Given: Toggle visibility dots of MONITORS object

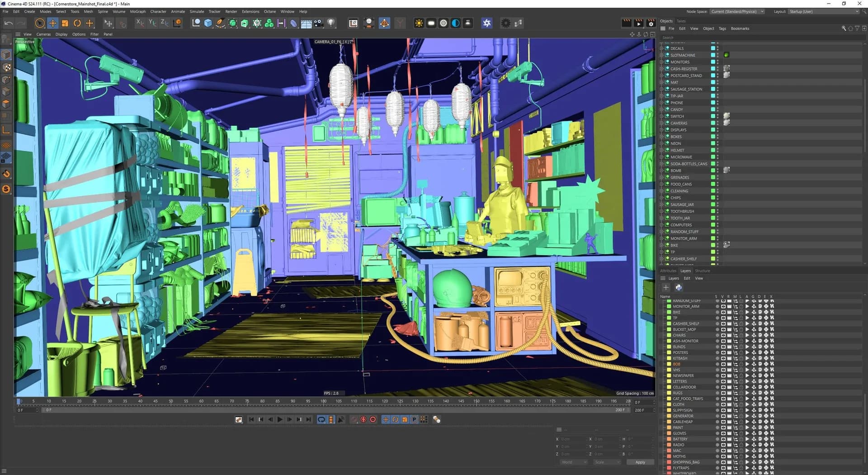Looking at the screenshot, I should point(717,62).
